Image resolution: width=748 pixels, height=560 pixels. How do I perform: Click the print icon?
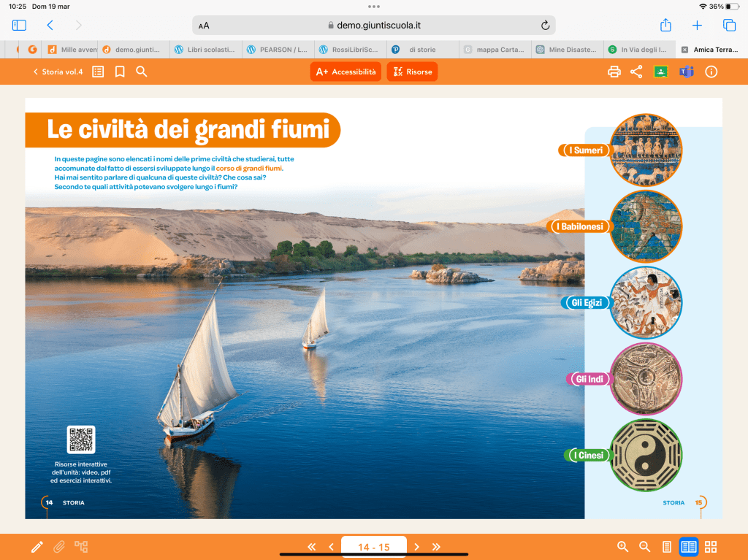pyautogui.click(x=614, y=72)
